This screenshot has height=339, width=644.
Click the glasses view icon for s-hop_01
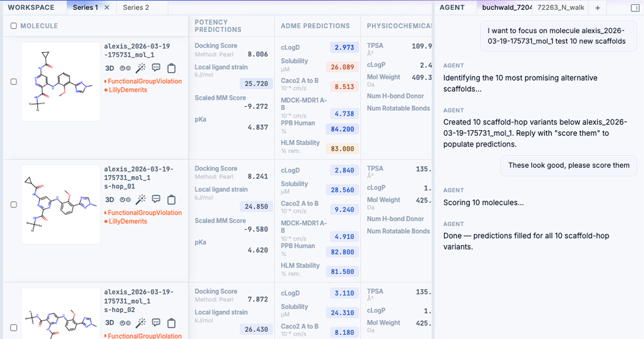coord(125,200)
